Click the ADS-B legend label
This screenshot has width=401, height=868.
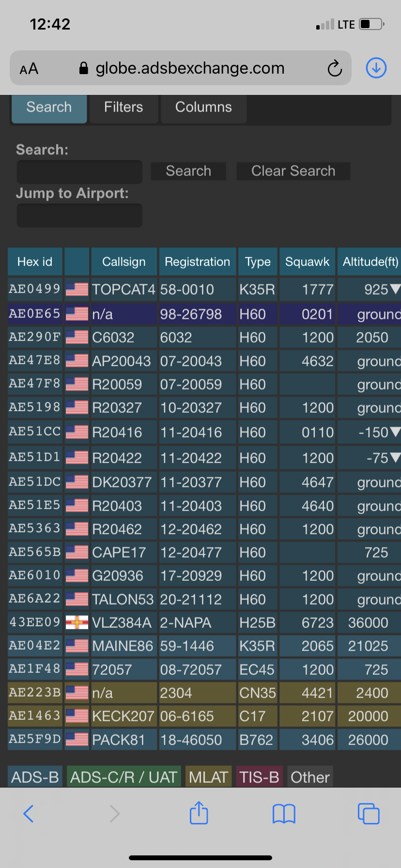[35, 777]
